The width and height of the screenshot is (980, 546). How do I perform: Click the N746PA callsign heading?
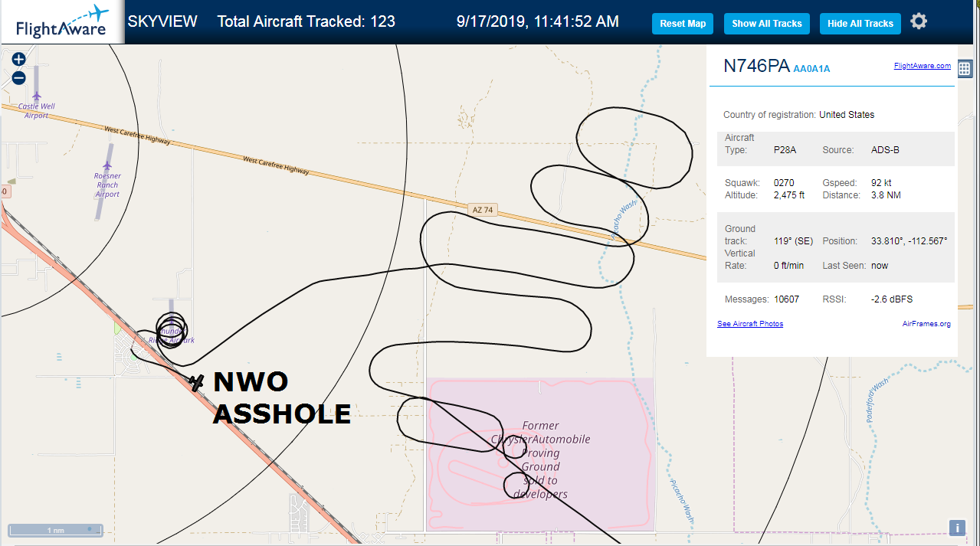click(756, 66)
